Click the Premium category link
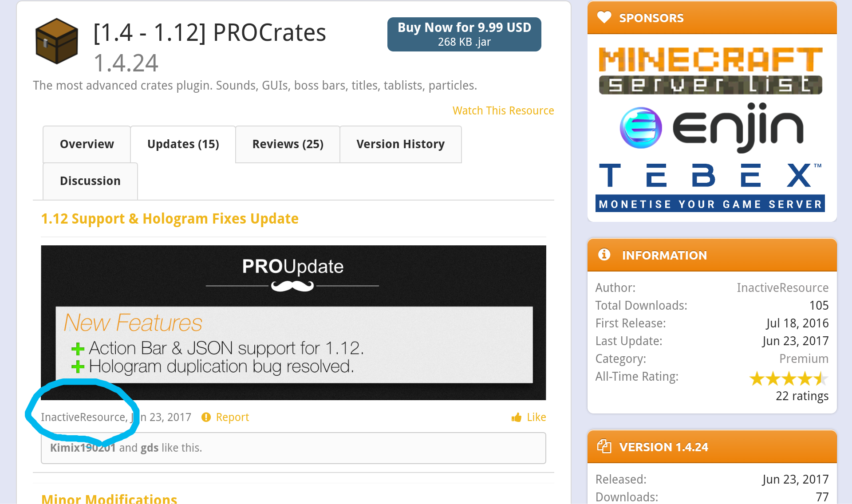The image size is (852, 504). coord(804,358)
